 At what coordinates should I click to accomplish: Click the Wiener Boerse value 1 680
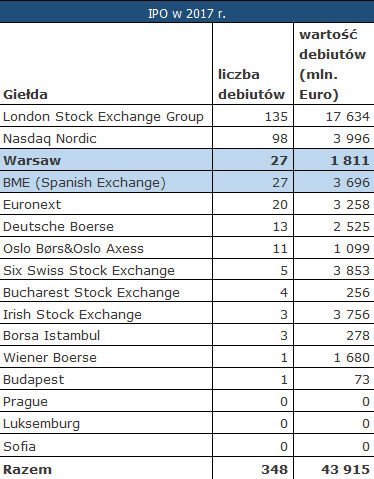coord(351,358)
